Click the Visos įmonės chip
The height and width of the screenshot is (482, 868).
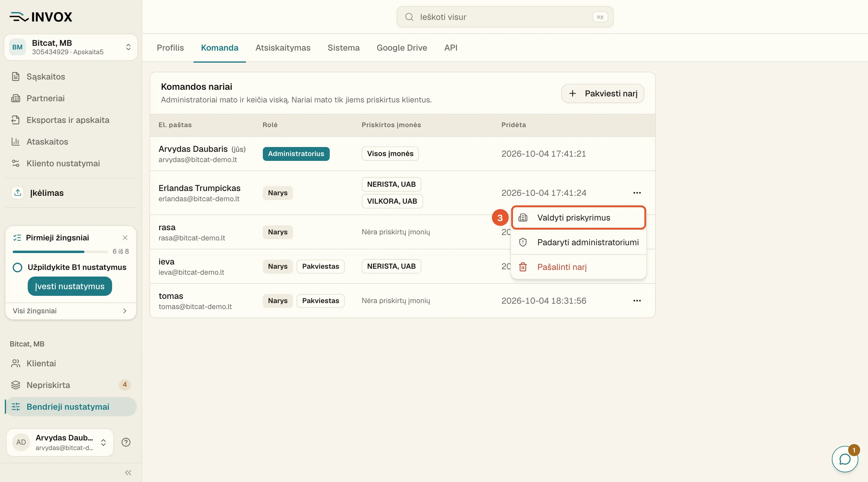coord(390,154)
